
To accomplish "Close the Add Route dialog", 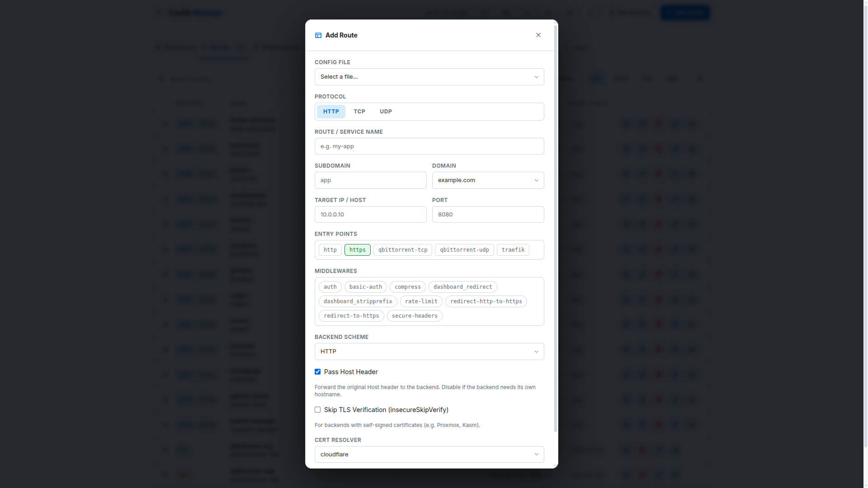I will pos(538,35).
